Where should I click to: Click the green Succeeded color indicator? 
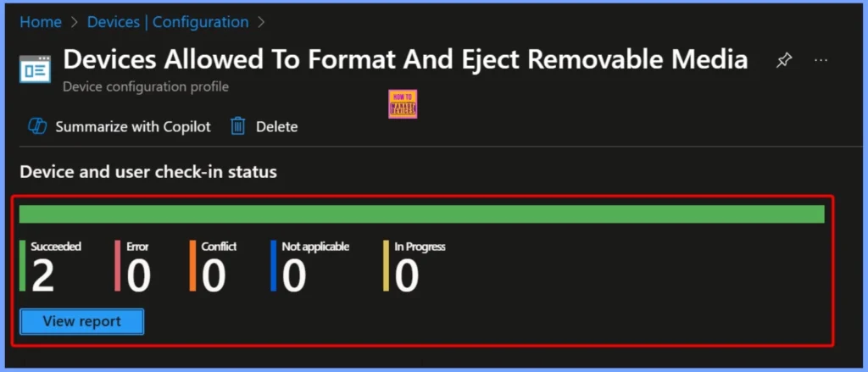tap(23, 265)
